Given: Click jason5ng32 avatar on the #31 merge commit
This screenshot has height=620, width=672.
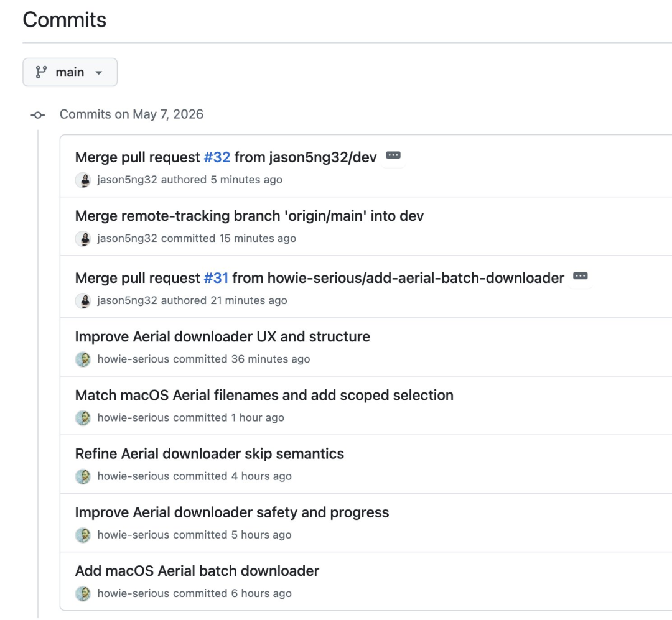Looking at the screenshot, I should coord(83,301).
